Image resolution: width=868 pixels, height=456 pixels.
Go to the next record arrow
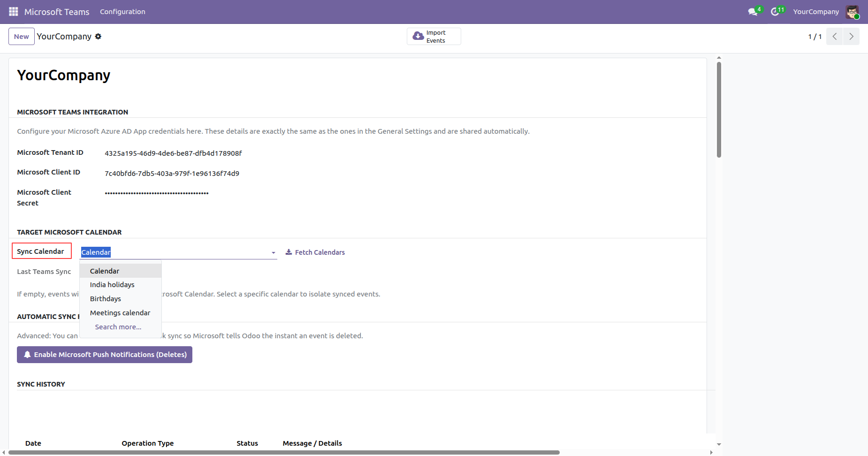point(851,37)
